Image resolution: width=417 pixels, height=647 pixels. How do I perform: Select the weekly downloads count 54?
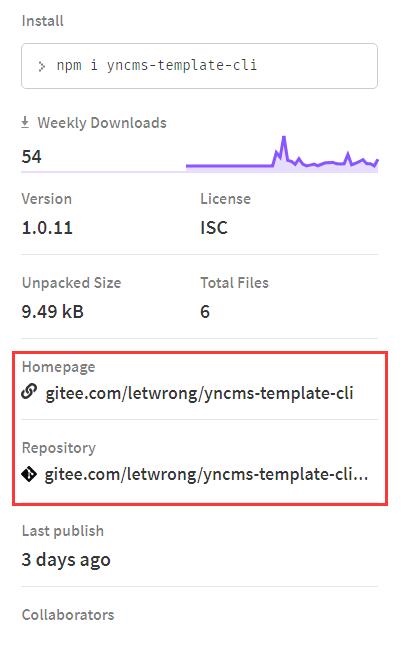[31, 157]
